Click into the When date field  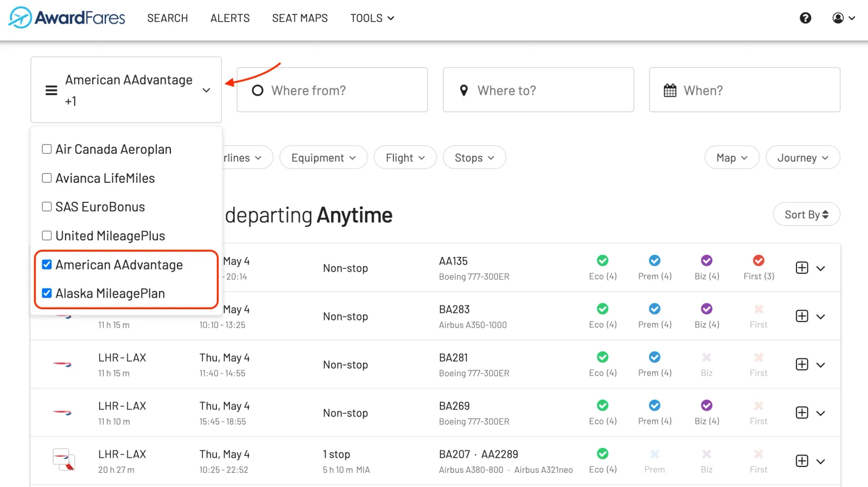coord(744,90)
